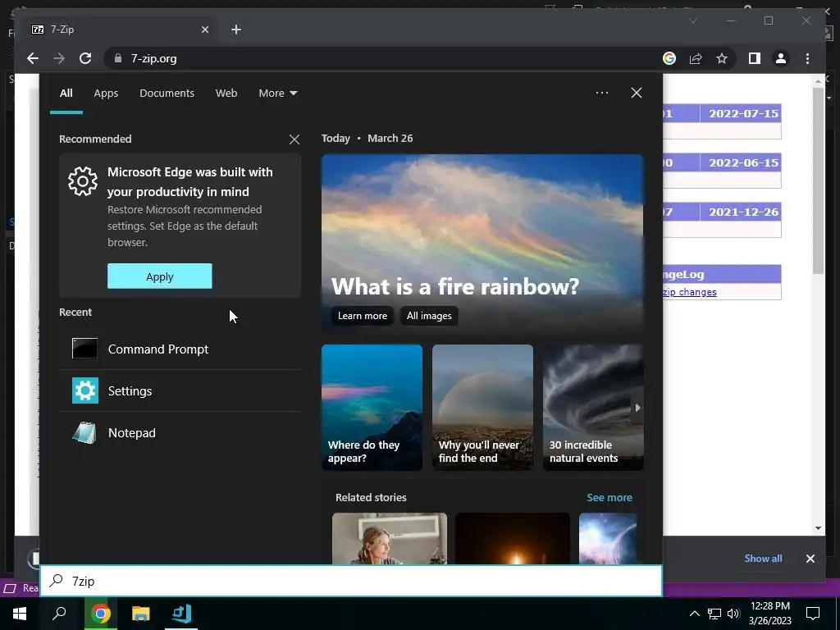Switch to the All search tab
840x630 pixels.
pyautogui.click(x=66, y=94)
